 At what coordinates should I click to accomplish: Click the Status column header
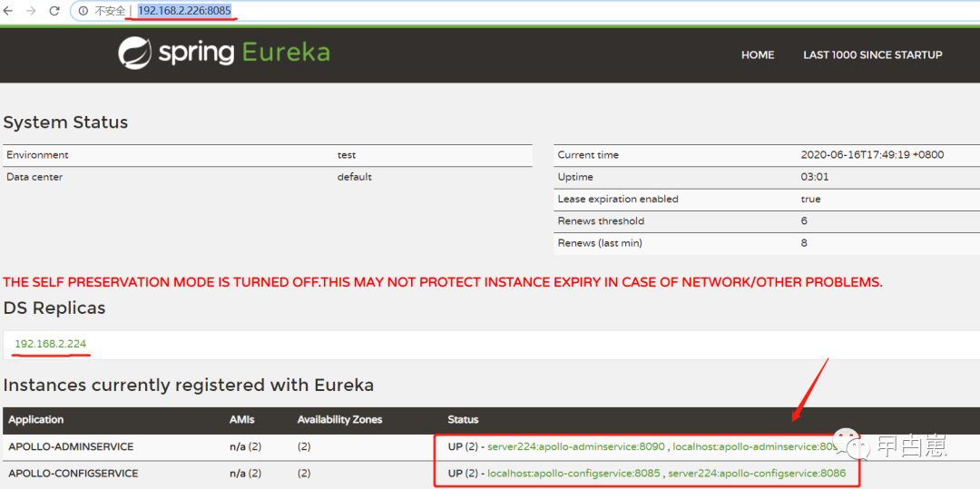(463, 420)
